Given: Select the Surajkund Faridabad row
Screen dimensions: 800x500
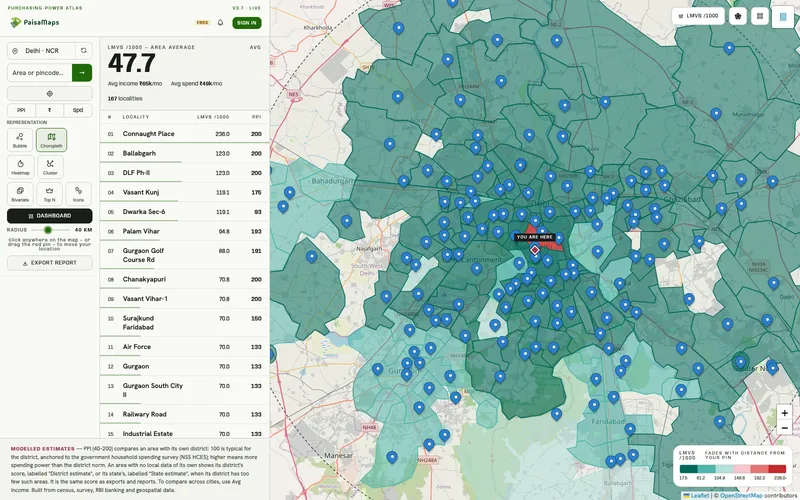Looking at the screenshot, I should [x=184, y=322].
